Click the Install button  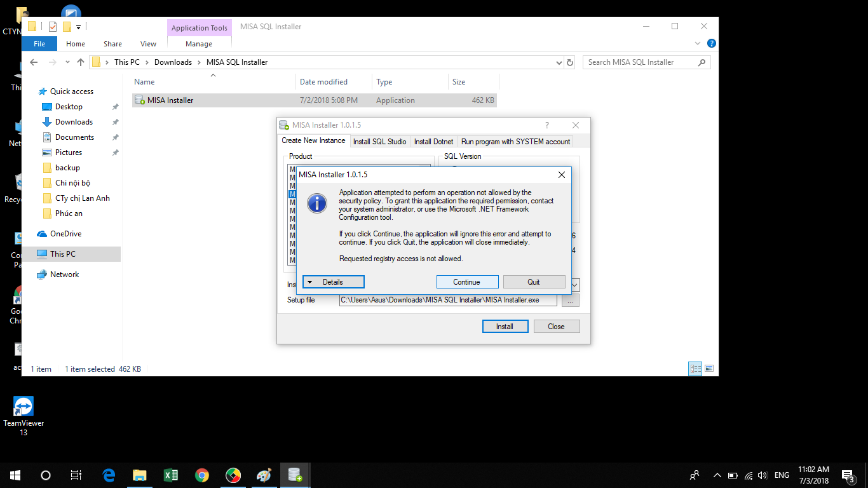tap(505, 326)
